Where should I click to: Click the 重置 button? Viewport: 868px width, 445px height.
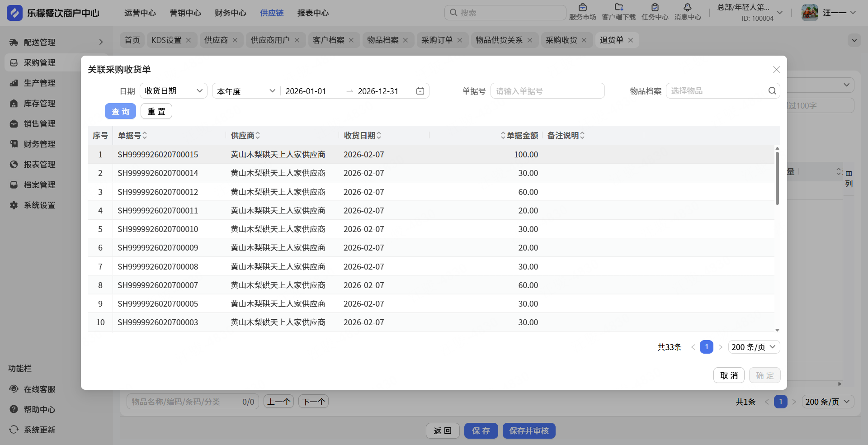(x=156, y=111)
